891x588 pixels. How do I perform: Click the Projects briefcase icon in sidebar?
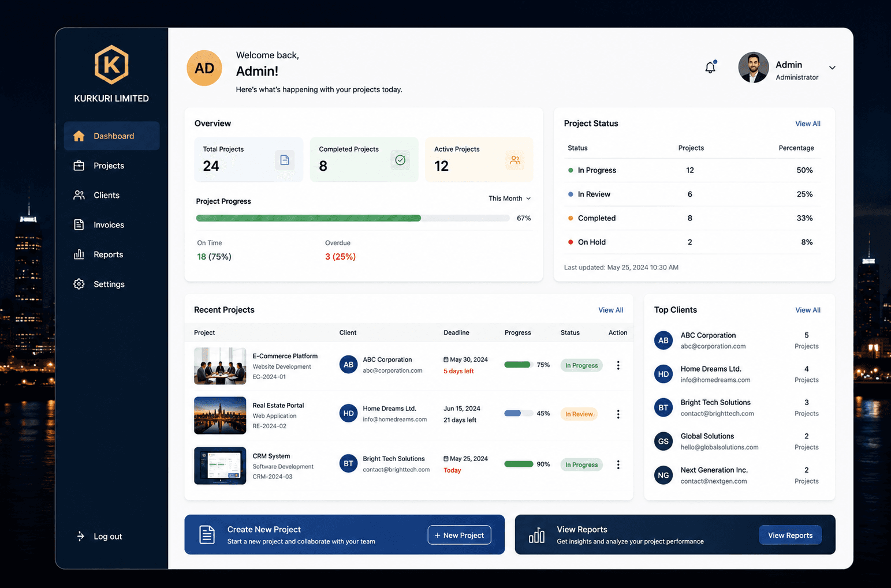[x=79, y=166]
